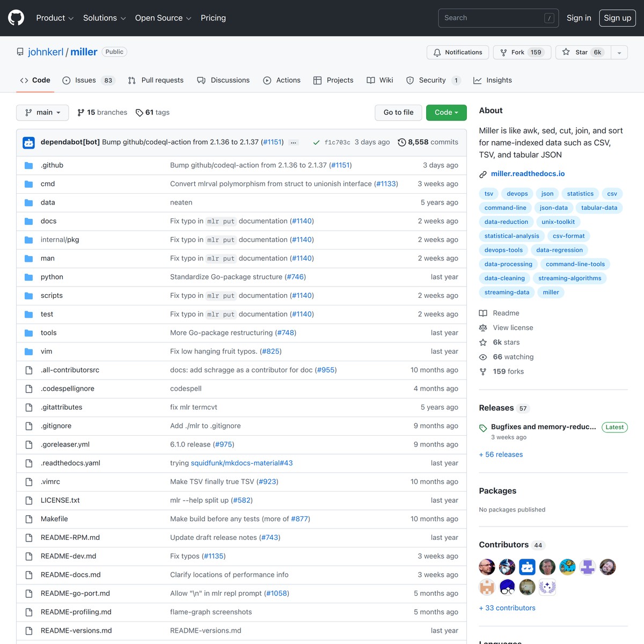Click the Fork repository button
Viewport: 644px width, 644px height.
[x=522, y=52]
